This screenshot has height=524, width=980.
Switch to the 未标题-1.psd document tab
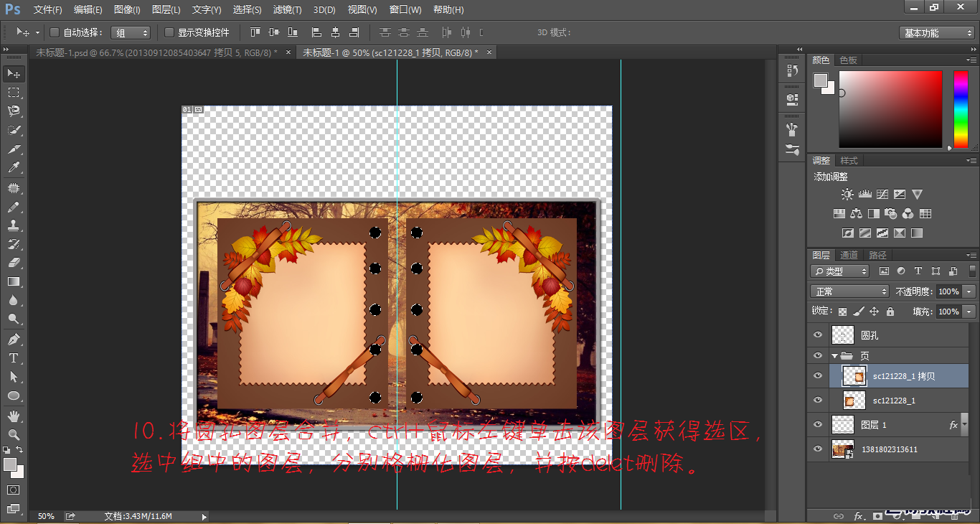point(156,53)
